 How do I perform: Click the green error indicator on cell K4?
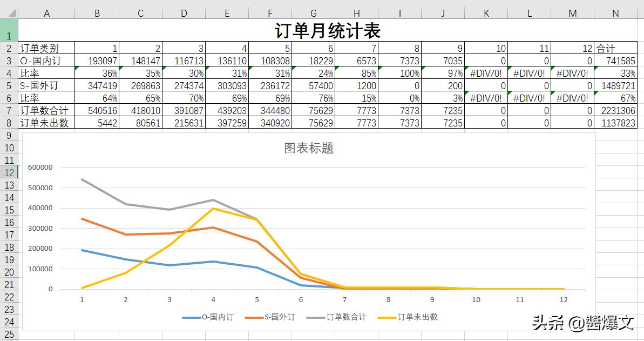(467, 70)
